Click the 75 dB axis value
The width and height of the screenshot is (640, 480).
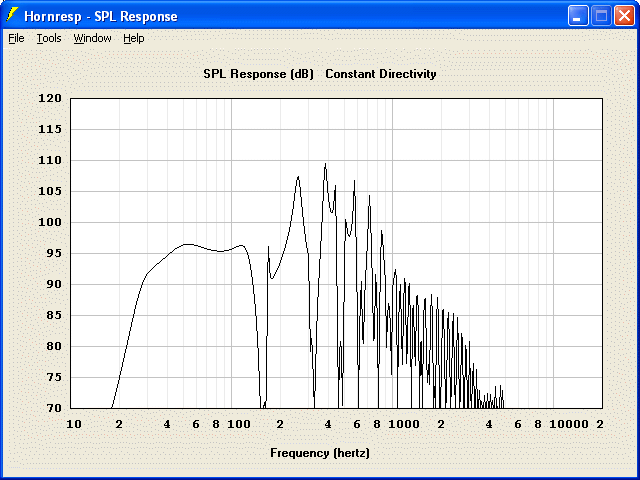(x=53, y=378)
